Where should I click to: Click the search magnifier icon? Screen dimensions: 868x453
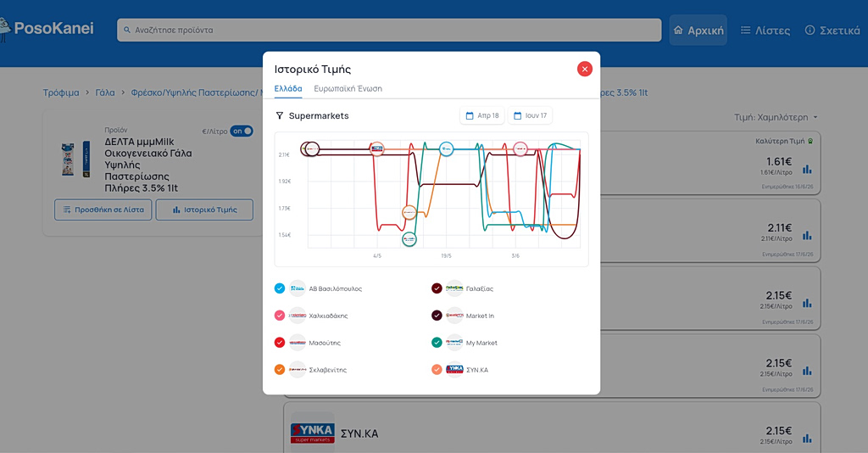pos(127,30)
